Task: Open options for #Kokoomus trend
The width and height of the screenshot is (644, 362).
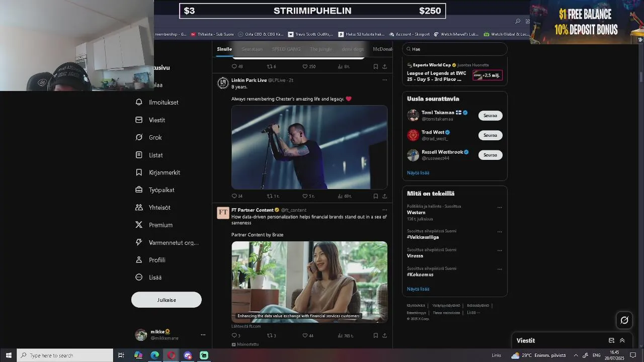Action: point(500,269)
